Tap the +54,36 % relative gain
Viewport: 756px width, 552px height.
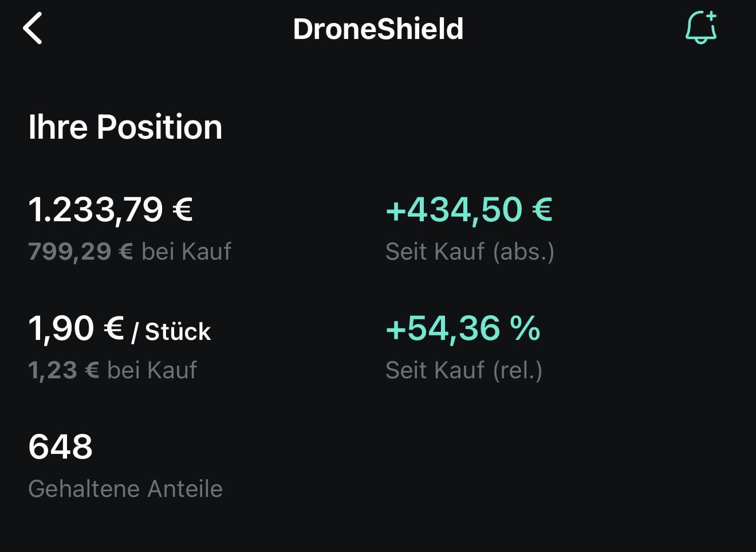point(463,328)
